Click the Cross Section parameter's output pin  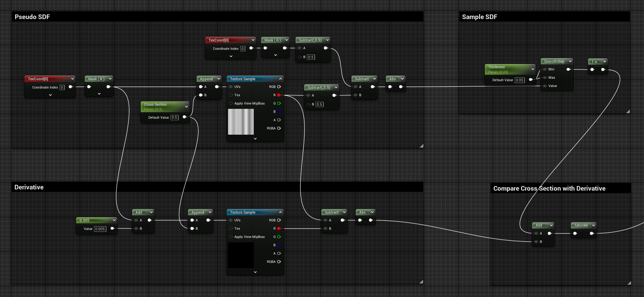pyautogui.click(x=184, y=117)
